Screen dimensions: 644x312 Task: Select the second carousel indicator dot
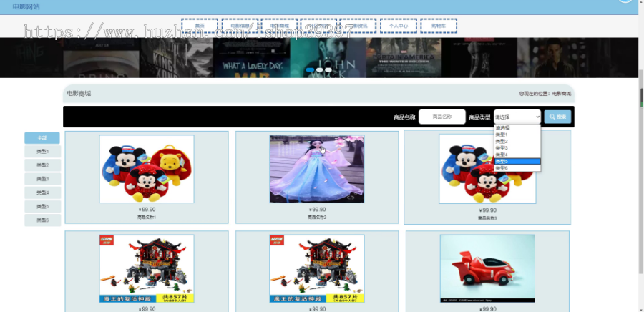click(320, 70)
